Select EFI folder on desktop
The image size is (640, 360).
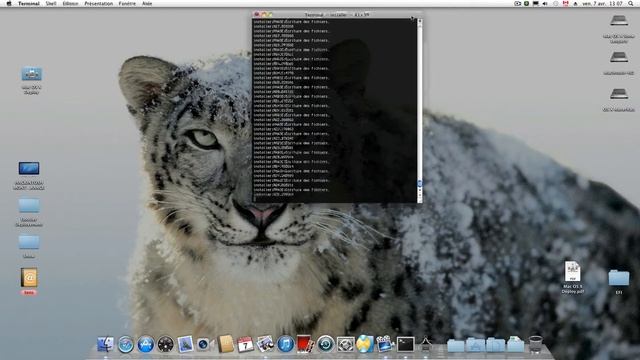(619, 278)
